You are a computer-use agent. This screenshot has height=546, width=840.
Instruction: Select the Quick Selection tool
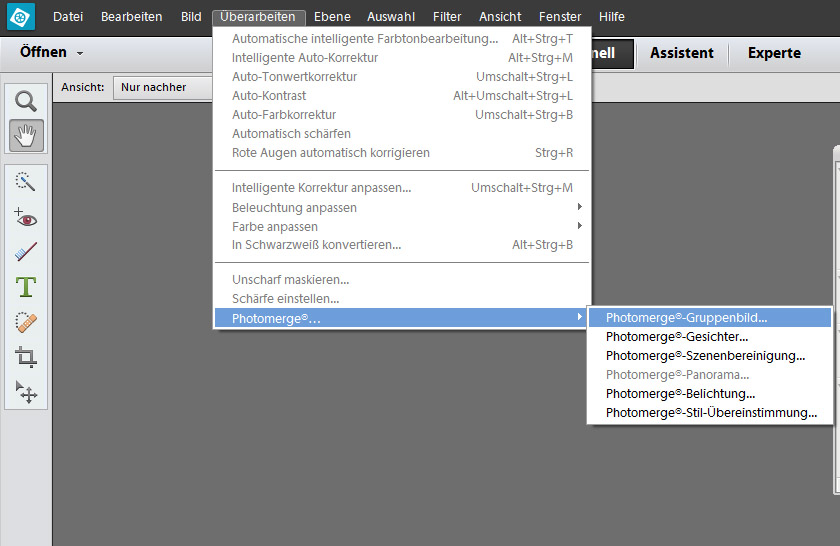pyautogui.click(x=26, y=182)
